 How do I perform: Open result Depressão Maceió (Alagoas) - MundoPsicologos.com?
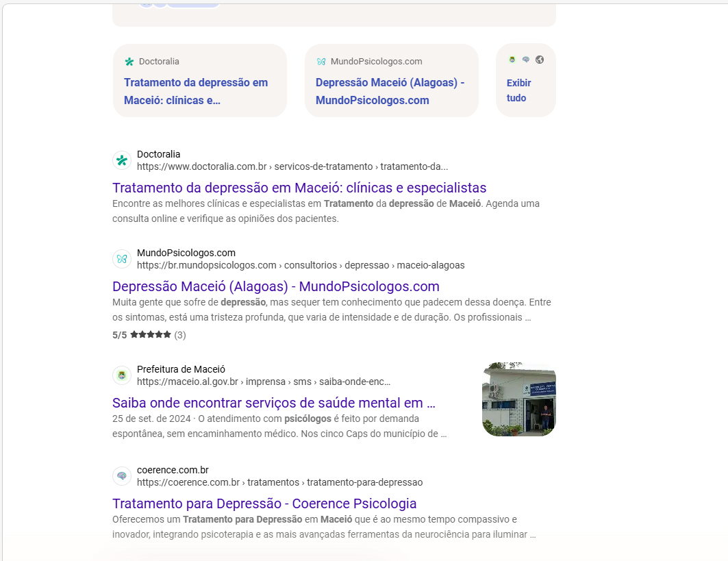coord(276,286)
